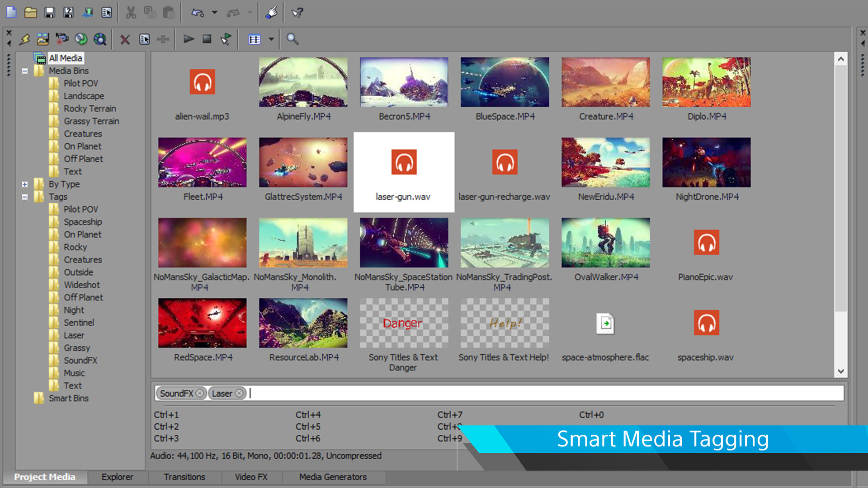
Task: Select the SoundFX tag folder in tree
Action: coord(80,361)
